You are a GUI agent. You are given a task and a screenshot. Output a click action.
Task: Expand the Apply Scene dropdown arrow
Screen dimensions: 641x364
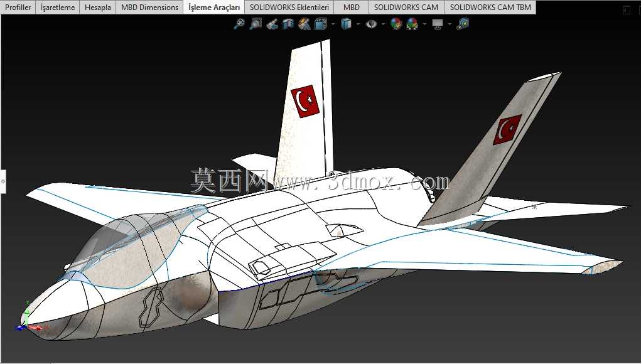tap(424, 24)
